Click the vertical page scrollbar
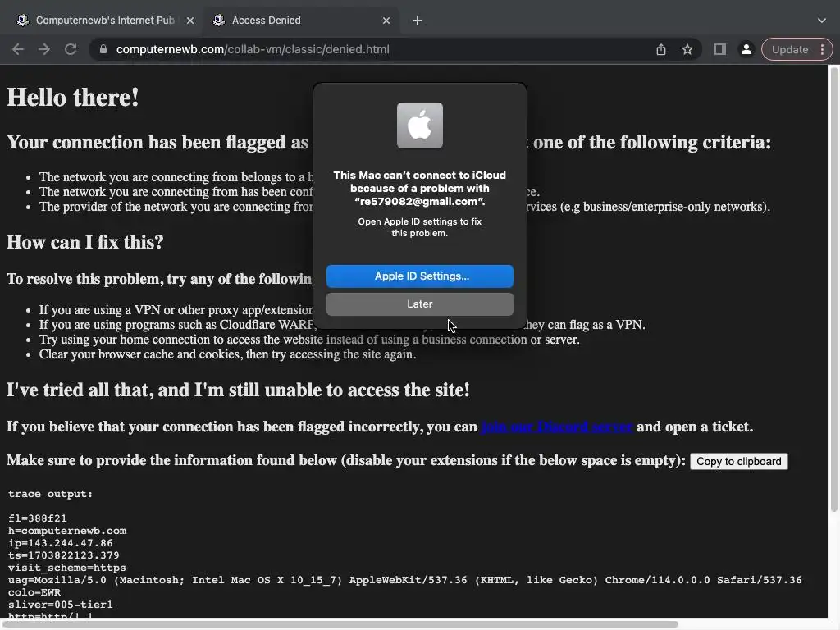 (x=834, y=290)
